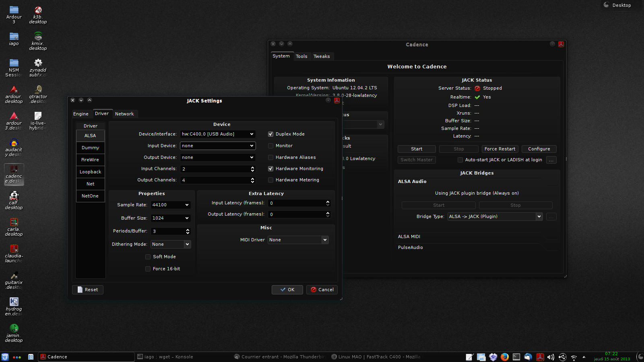
Task: Open the Qtractor desktop launcher icon
Action: click(38, 90)
